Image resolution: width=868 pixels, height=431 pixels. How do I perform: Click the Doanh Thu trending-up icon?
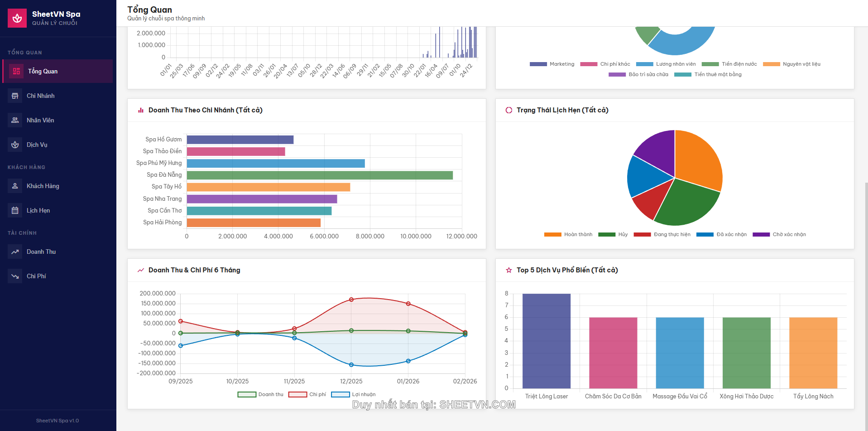pyautogui.click(x=15, y=252)
